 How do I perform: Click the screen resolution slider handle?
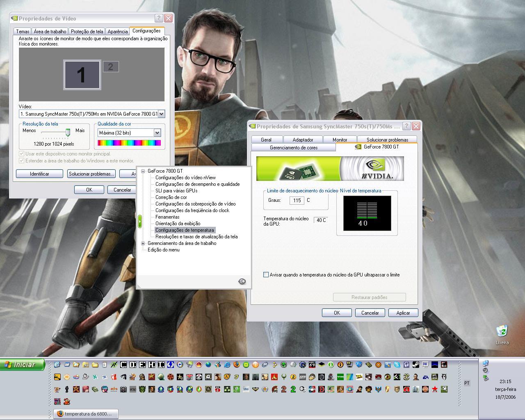coord(68,132)
